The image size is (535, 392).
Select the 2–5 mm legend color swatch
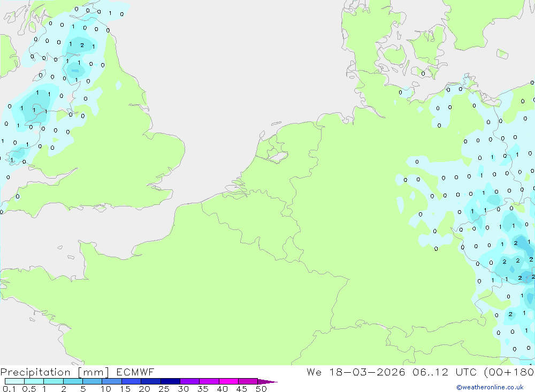tap(73, 381)
